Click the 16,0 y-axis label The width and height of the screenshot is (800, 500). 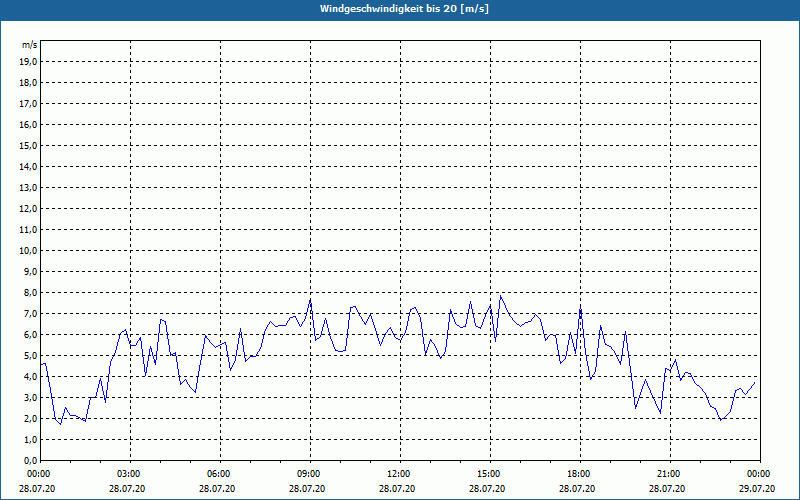29,124
